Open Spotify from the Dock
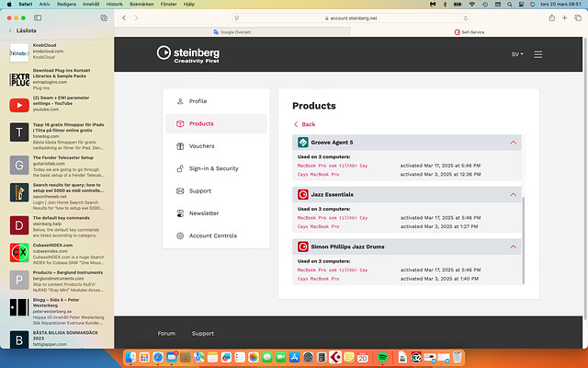This screenshot has width=588, height=368. point(382,357)
